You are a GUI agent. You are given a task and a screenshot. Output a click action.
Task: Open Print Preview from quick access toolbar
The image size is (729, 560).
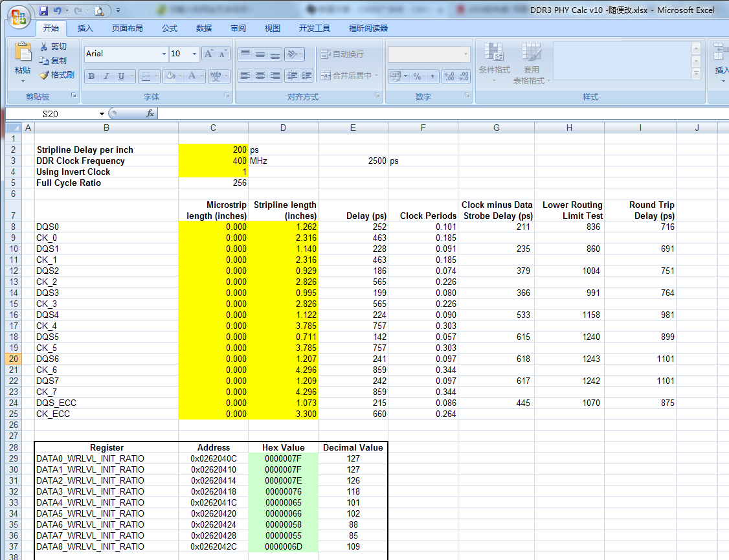click(98, 11)
